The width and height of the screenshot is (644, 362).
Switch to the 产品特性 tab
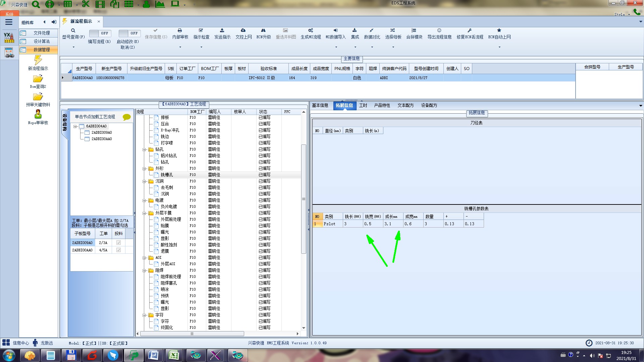[x=382, y=105]
